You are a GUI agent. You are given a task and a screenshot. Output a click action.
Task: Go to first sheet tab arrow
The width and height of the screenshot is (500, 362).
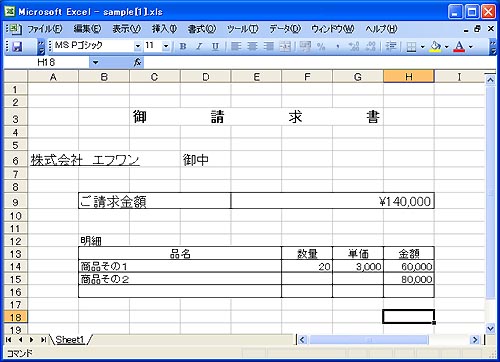(x=9, y=340)
